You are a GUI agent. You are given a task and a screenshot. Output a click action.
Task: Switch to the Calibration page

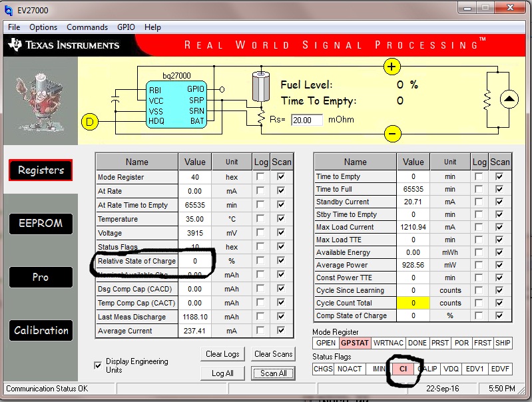point(41,330)
